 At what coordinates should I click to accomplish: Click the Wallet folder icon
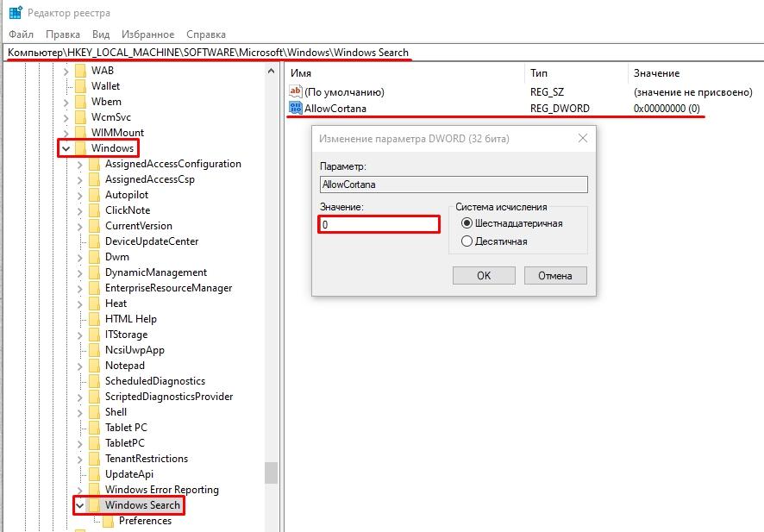[x=81, y=86]
